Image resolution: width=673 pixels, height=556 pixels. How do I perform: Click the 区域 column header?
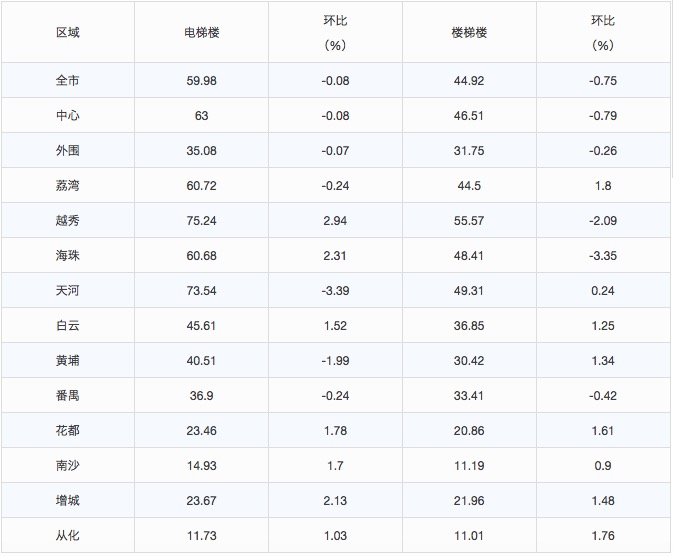click(x=67, y=32)
